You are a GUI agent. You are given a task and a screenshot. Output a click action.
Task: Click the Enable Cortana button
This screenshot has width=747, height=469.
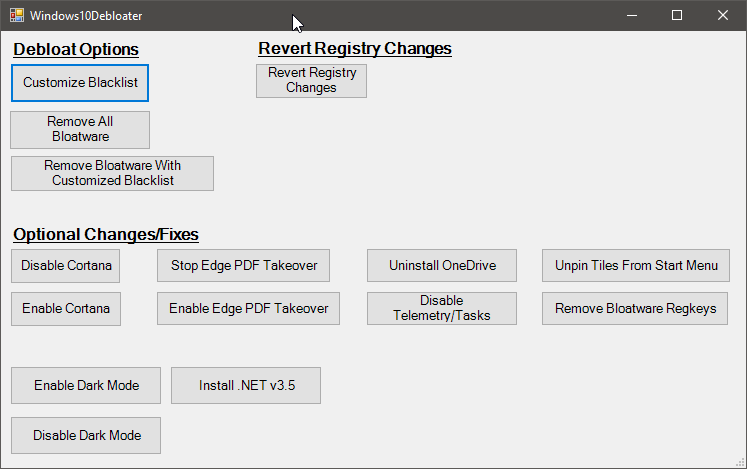coord(66,309)
